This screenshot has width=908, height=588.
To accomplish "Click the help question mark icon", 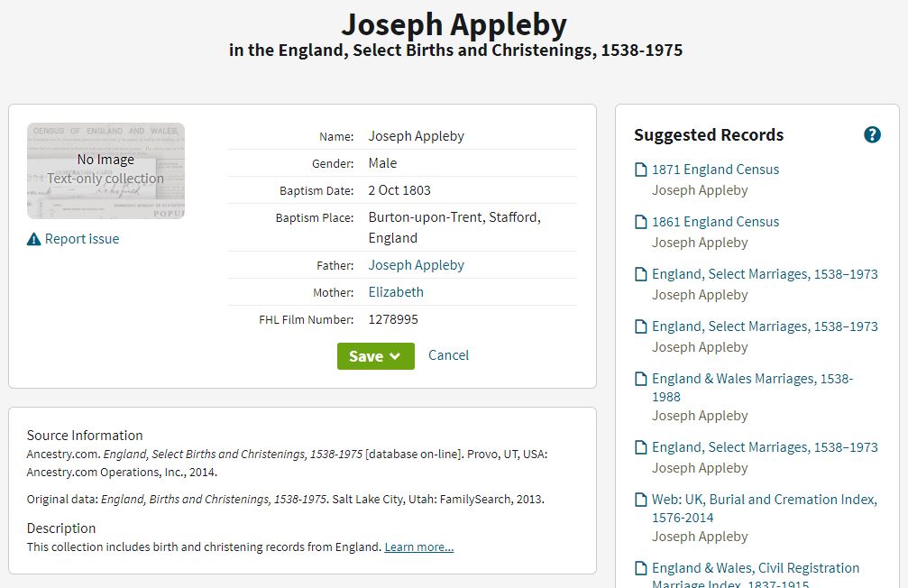I will 872,135.
